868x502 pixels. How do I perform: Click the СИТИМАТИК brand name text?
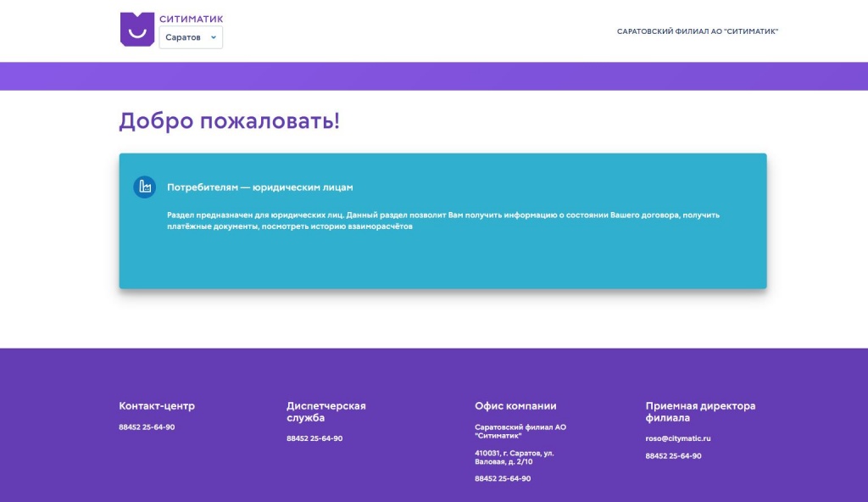(x=191, y=19)
